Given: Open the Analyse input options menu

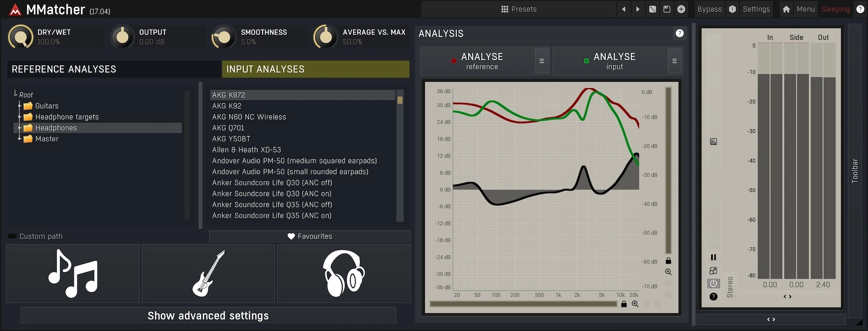Looking at the screenshot, I should point(674,61).
